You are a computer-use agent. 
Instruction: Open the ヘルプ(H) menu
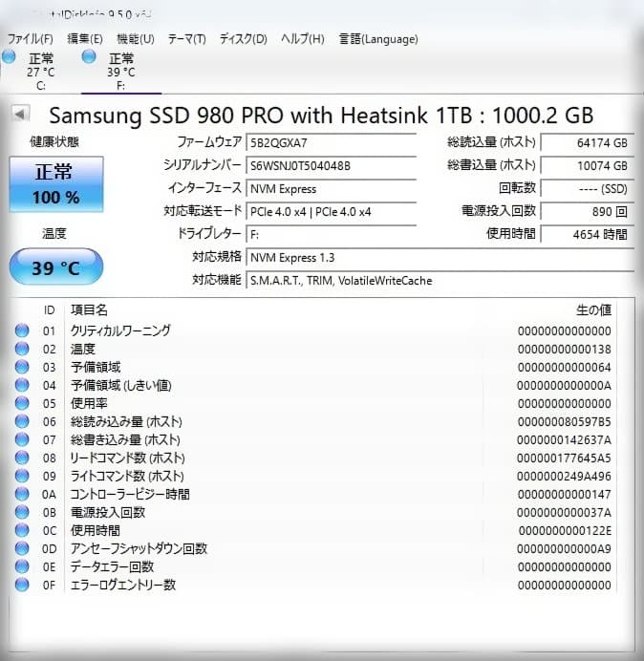[302, 39]
